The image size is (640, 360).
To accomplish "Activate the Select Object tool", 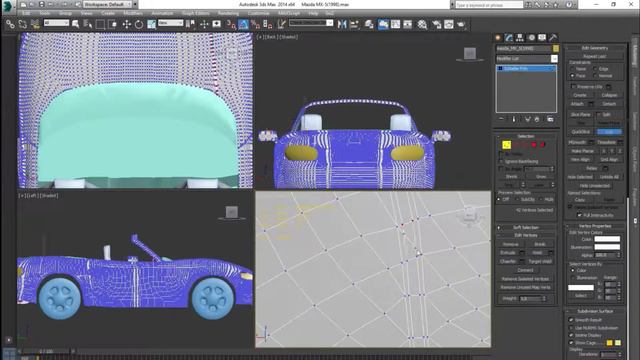I will [75, 24].
